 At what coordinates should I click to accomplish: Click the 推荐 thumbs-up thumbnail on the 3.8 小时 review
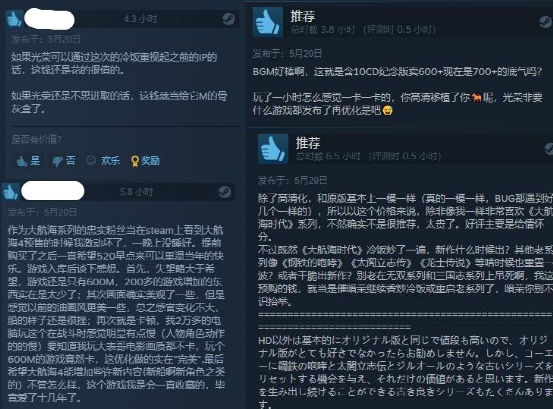(x=268, y=22)
